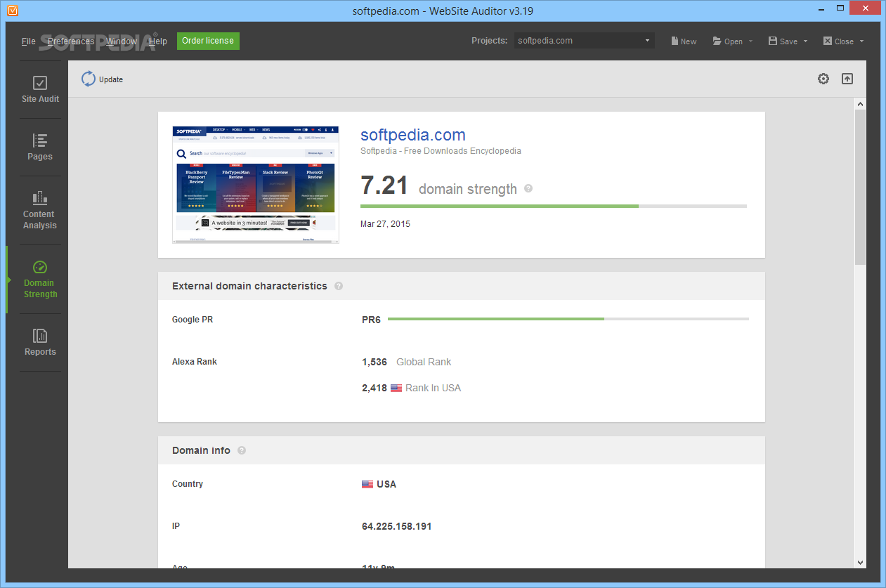
Task: Expand the Projects combo box
Action: [x=584, y=41]
